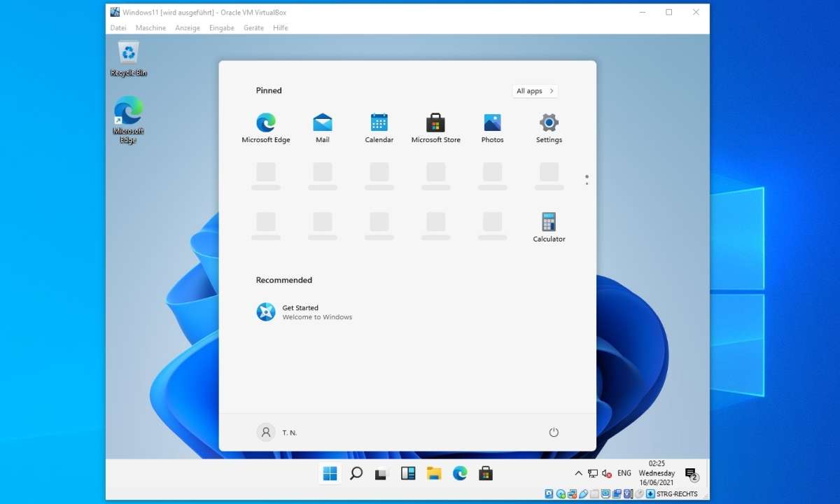Image resolution: width=840 pixels, height=504 pixels.
Task: Click VirtualBox network adapter status icon
Action: (x=572, y=493)
